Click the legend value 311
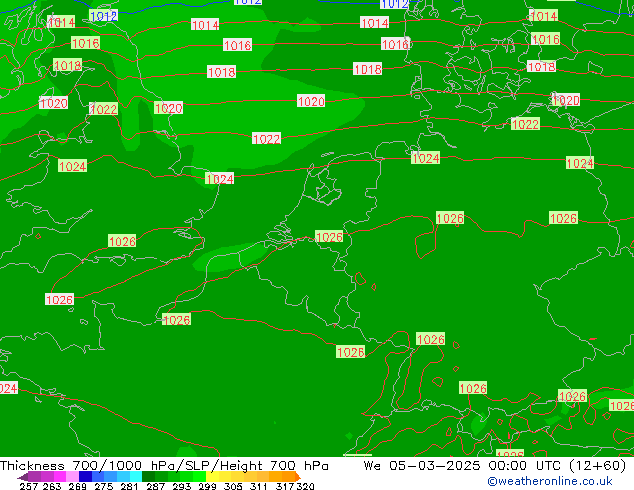The width and height of the screenshot is (634, 490). [259, 486]
